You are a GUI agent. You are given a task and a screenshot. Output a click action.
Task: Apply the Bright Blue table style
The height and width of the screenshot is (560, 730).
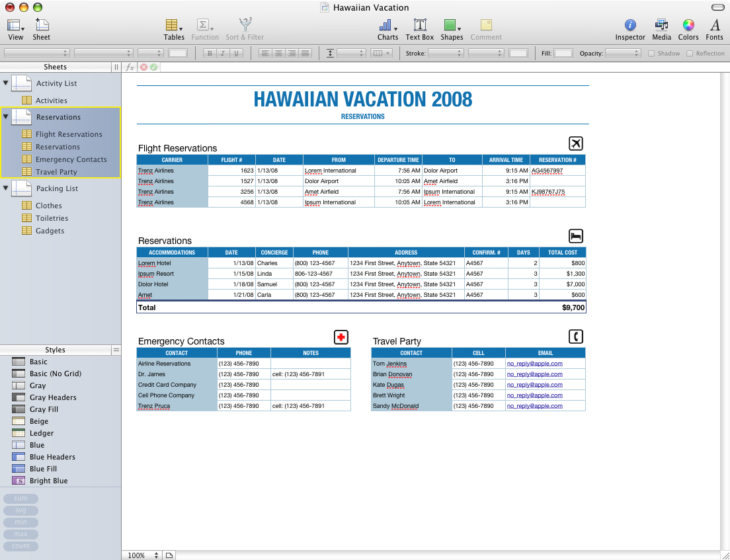tap(48, 481)
